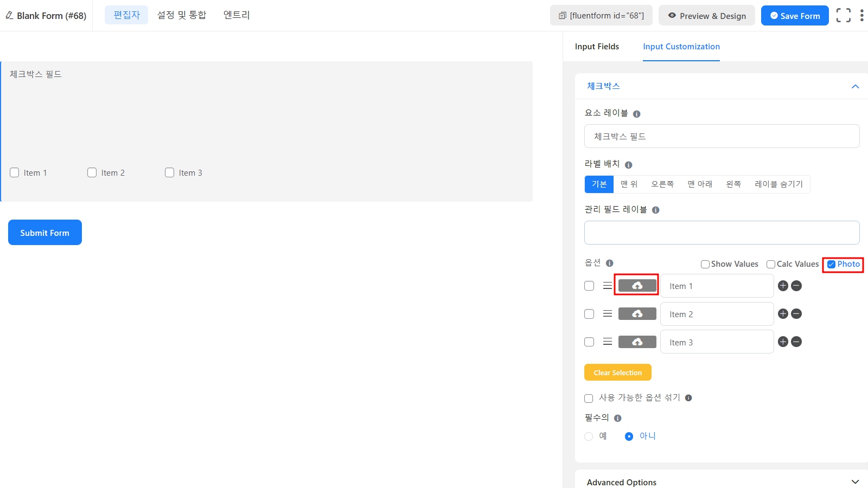Click the info icon next to 관리 필드 레이블

656,210
